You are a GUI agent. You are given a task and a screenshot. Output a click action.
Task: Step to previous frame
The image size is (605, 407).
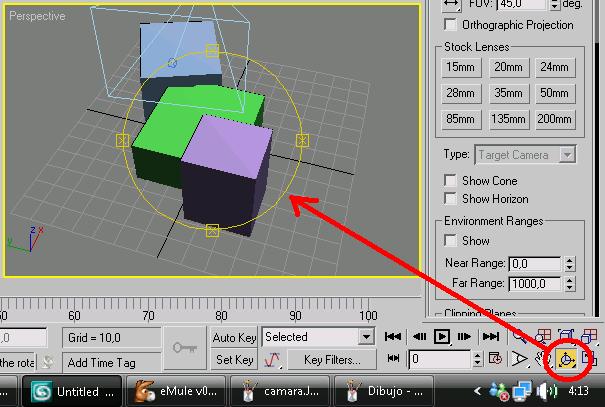[419, 337]
